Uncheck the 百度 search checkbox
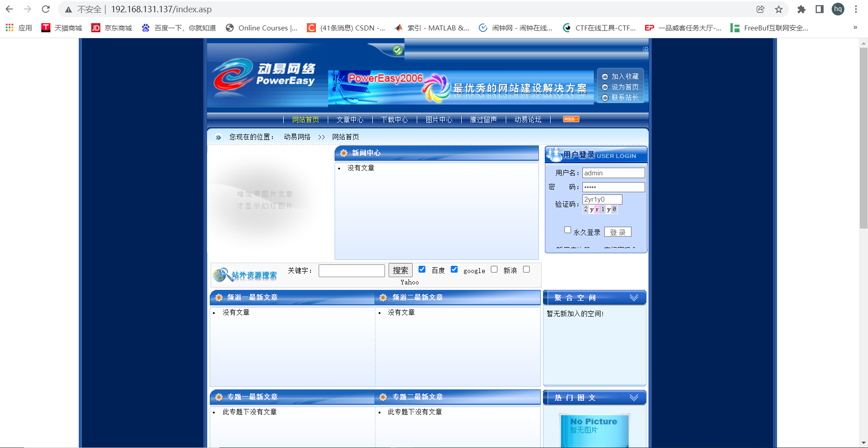 click(x=422, y=269)
